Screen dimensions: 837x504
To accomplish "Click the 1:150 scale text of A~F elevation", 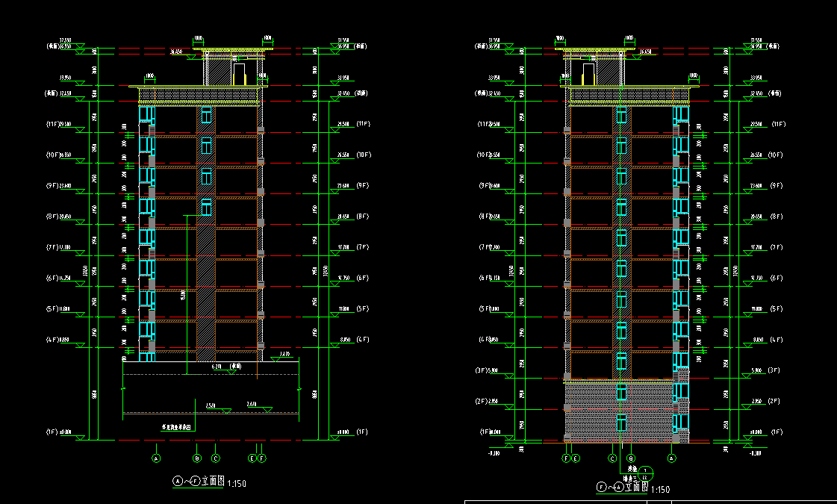I will click(236, 484).
